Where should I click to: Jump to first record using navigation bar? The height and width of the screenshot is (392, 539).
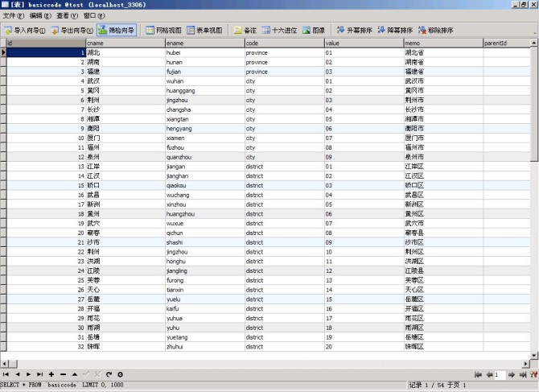coord(6,374)
